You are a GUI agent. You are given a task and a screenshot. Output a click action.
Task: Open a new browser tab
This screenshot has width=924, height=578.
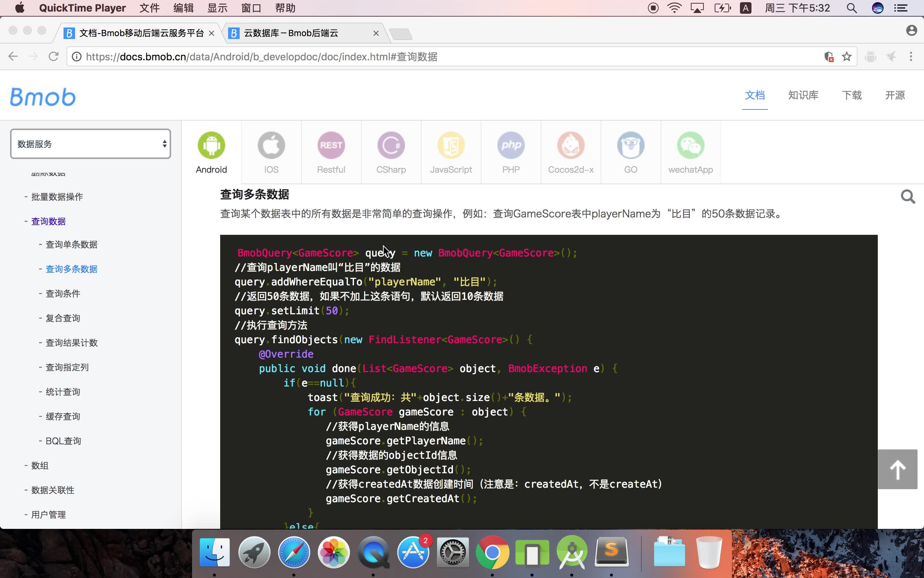pos(401,34)
